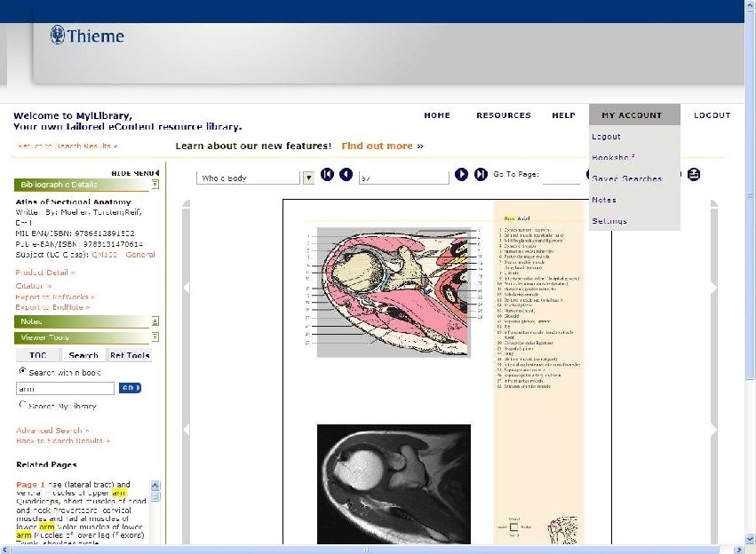Viewport: 756px width, 554px height.
Task: Open RESOURCES in the top navigation
Action: pos(504,115)
